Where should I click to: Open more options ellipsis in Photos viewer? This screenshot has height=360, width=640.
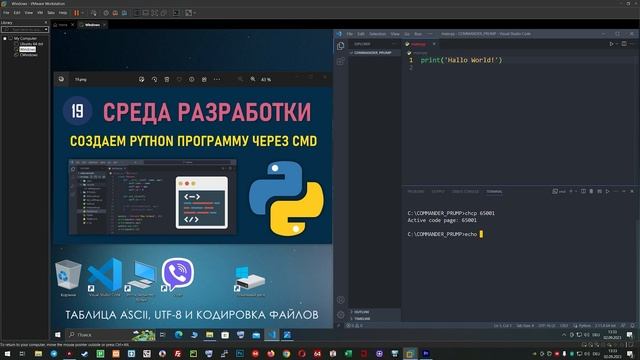click(217, 79)
